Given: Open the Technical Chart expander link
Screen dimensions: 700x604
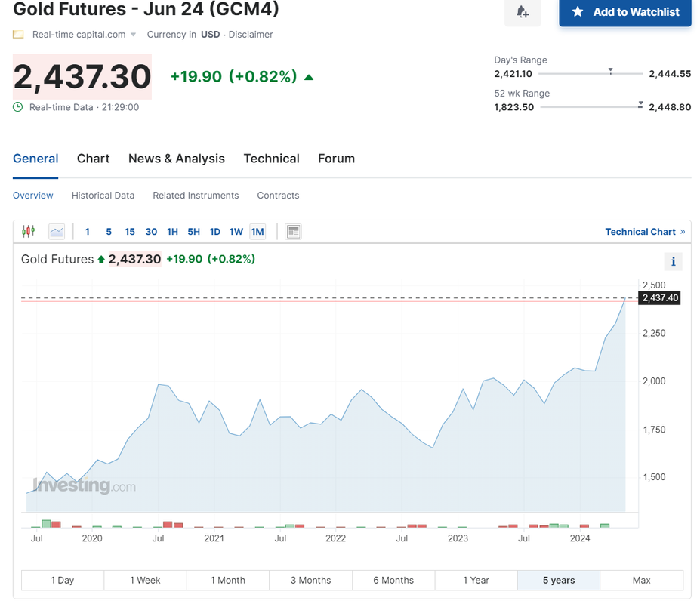Looking at the screenshot, I should pos(645,232).
